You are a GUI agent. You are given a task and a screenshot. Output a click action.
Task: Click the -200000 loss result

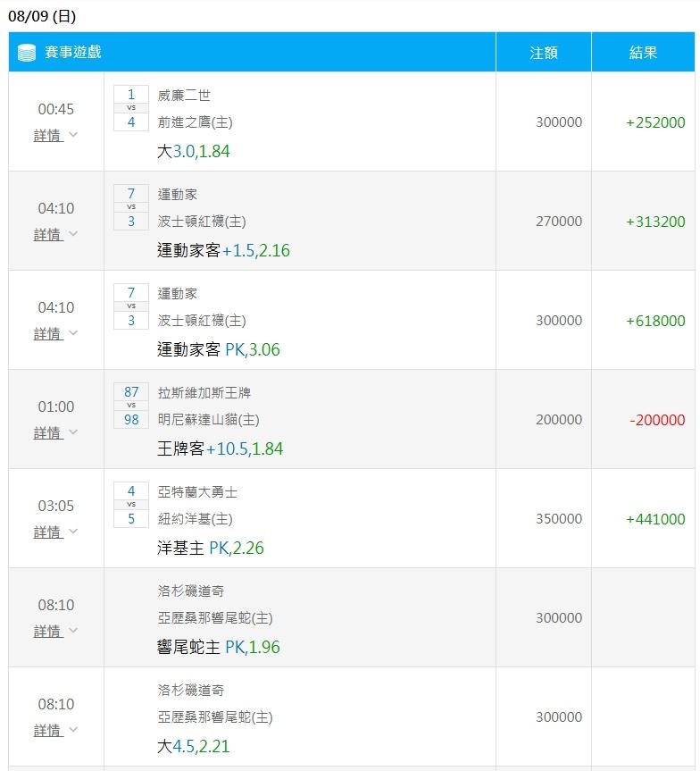[x=657, y=420]
